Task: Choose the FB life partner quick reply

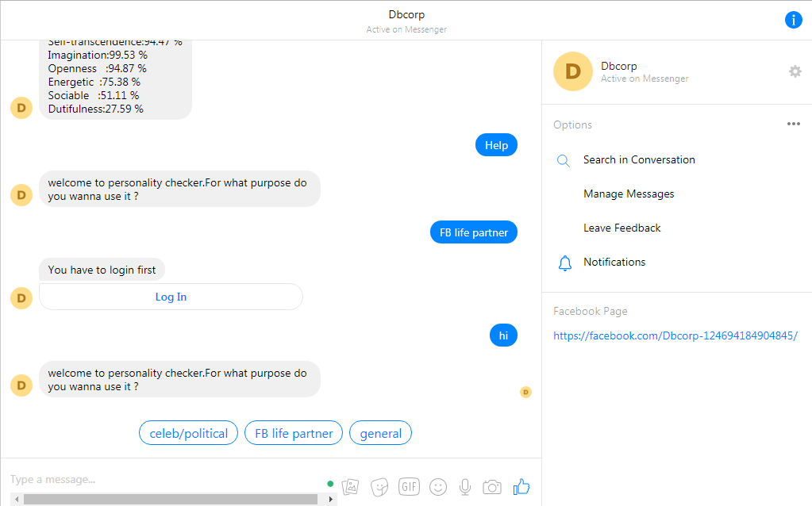Action: [x=294, y=433]
